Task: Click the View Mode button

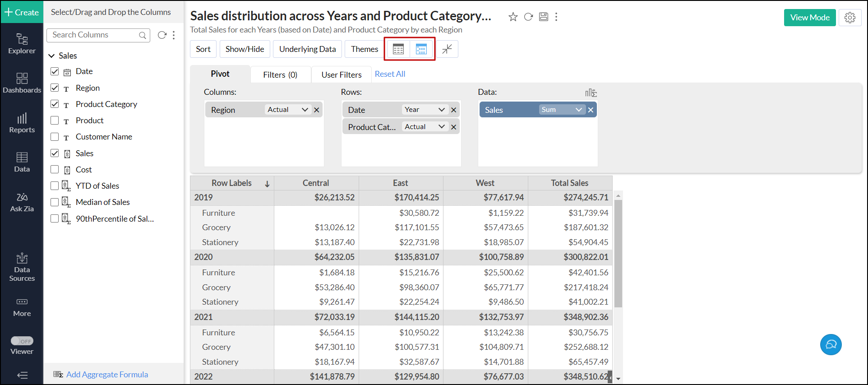Action: click(809, 18)
